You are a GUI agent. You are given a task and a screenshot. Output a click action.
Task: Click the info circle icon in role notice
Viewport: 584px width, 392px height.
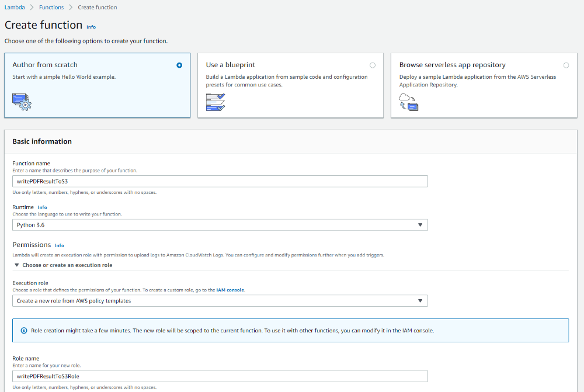pyautogui.click(x=24, y=331)
